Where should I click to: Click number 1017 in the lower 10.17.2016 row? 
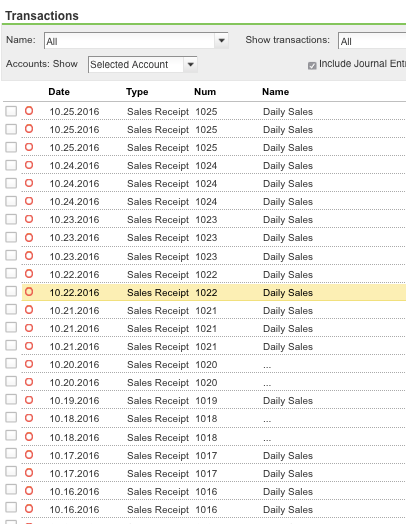(206, 474)
